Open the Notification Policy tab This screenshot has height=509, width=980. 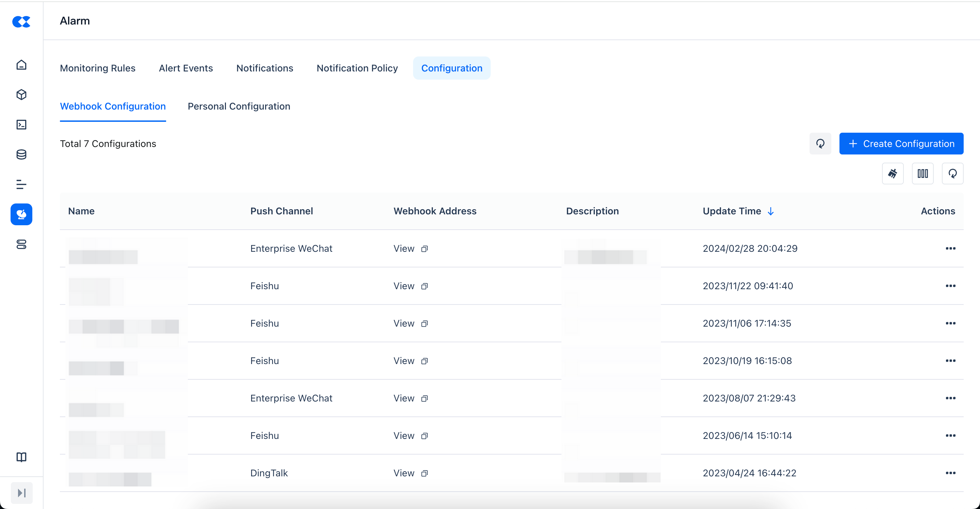point(357,68)
